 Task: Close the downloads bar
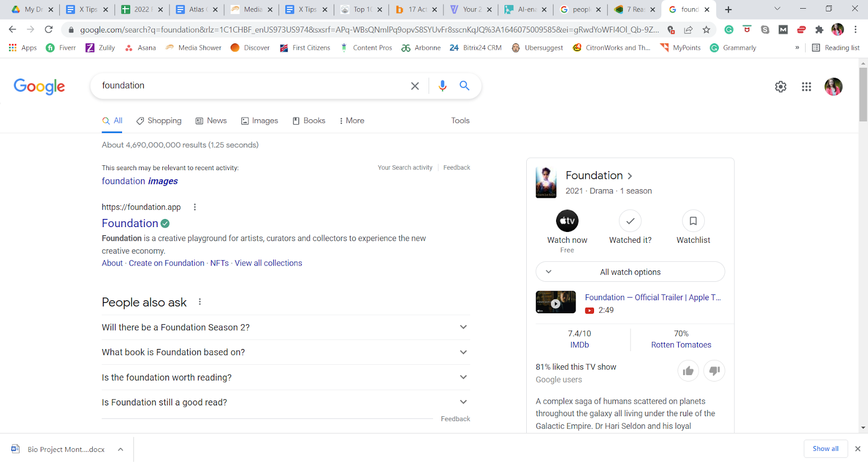pyautogui.click(x=858, y=449)
